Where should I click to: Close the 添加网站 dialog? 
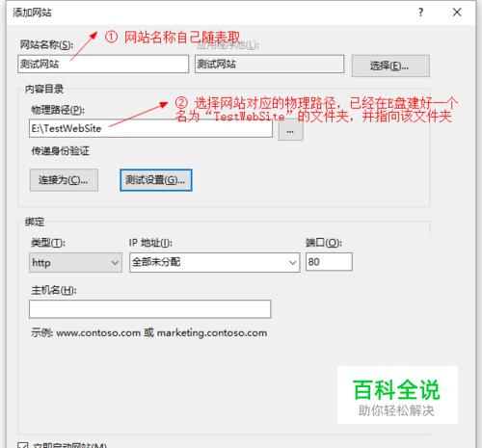[x=457, y=13]
